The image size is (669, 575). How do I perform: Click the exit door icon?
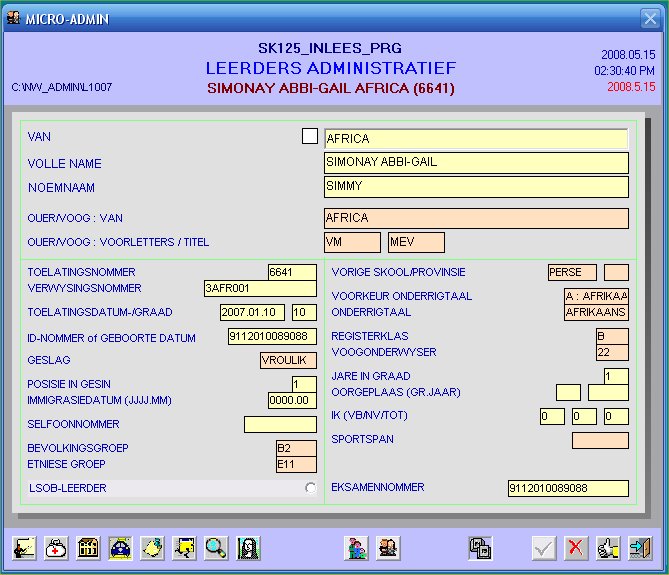coord(640,547)
